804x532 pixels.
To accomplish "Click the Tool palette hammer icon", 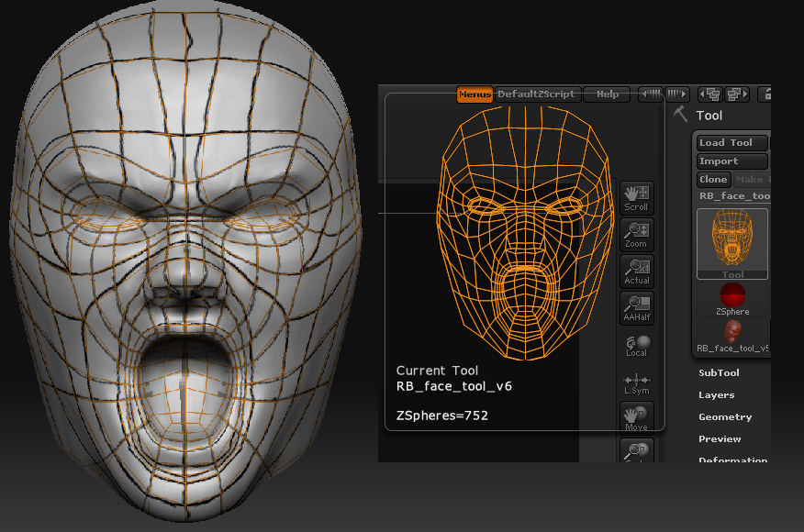I will click(680, 114).
